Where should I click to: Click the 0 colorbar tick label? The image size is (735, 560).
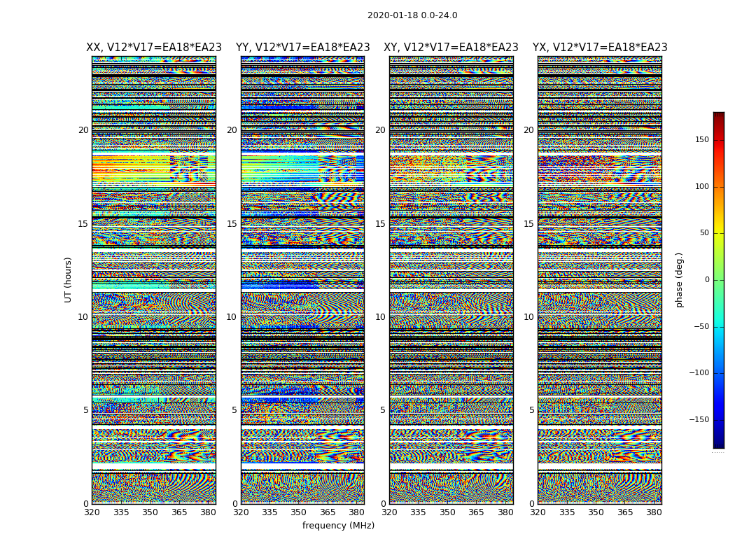pos(707,280)
